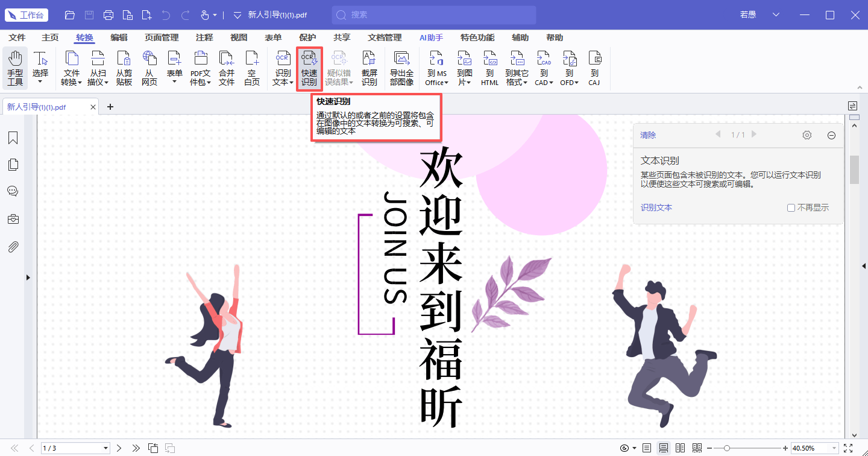The image size is (868, 456).
Task: Open the 截屏识别 screenshot OCR tool
Action: click(x=370, y=68)
